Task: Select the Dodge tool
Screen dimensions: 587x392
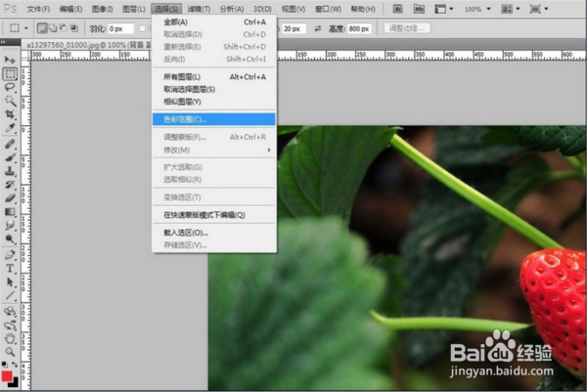Action: (10, 239)
